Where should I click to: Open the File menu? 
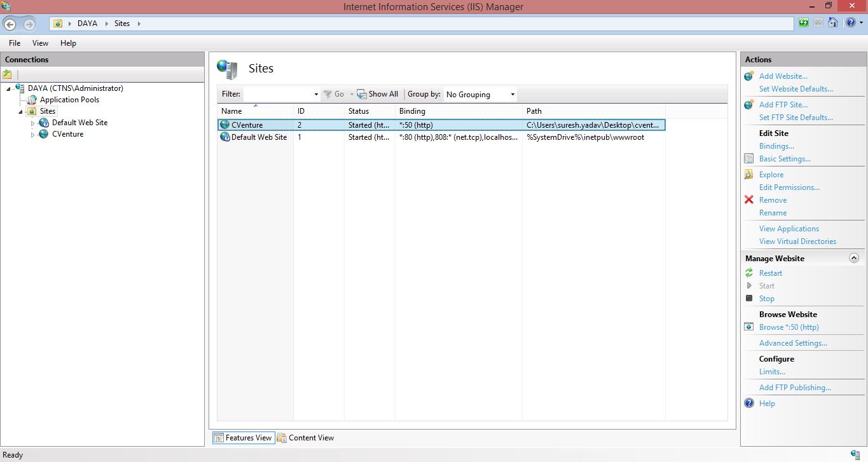pyautogui.click(x=15, y=43)
